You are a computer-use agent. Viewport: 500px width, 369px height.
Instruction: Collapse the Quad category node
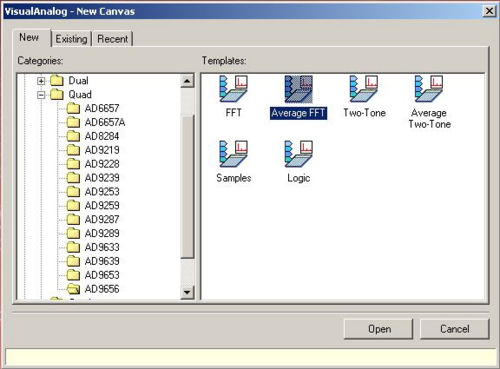tap(41, 95)
